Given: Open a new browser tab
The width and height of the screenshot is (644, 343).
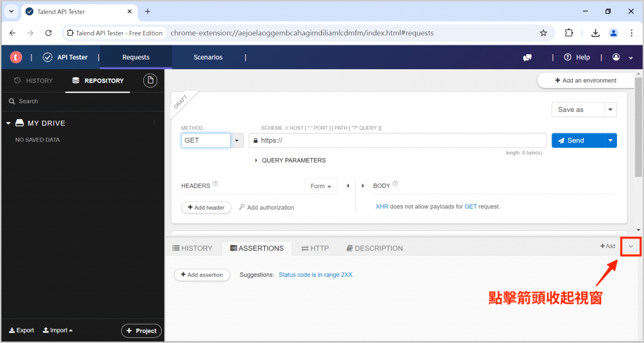Looking at the screenshot, I should tap(147, 11).
